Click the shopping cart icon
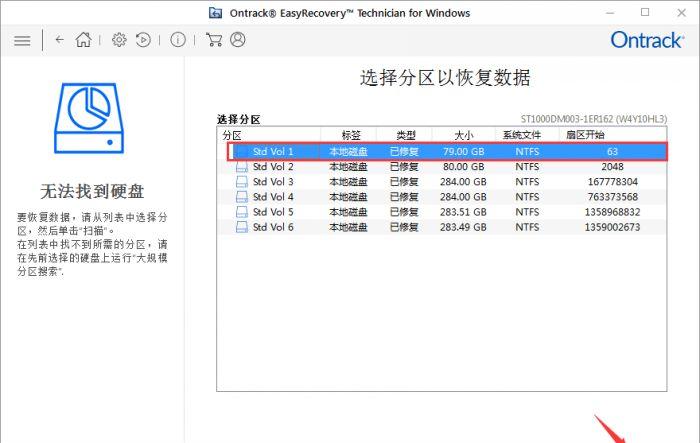 tap(214, 40)
